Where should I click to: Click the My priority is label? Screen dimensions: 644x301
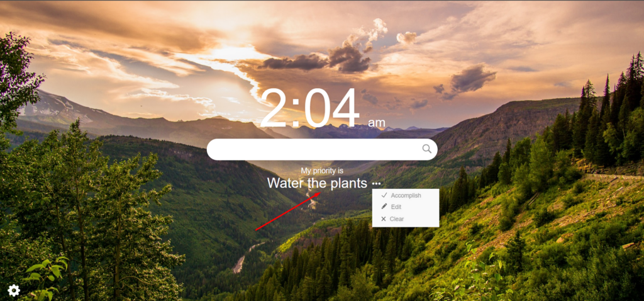tap(322, 171)
